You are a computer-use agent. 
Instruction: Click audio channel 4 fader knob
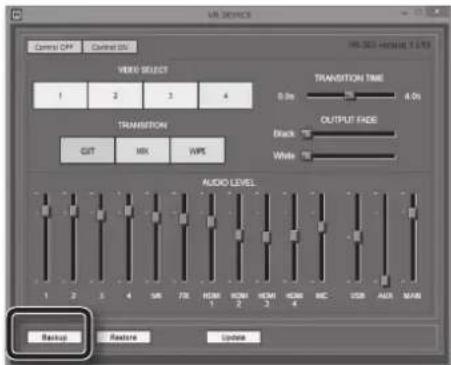point(129,211)
